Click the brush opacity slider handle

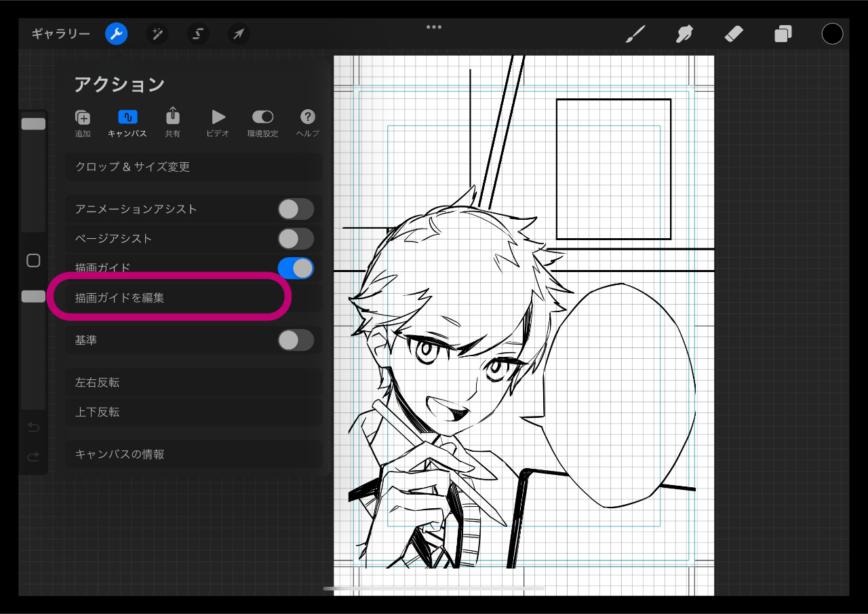coord(33,296)
